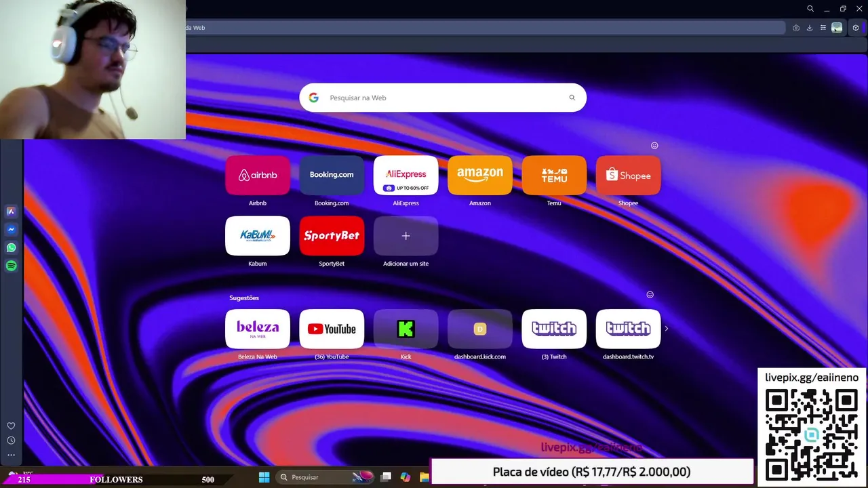This screenshot has width=868, height=488.
Task: Open the Kabum speed dial tile
Action: point(258,236)
